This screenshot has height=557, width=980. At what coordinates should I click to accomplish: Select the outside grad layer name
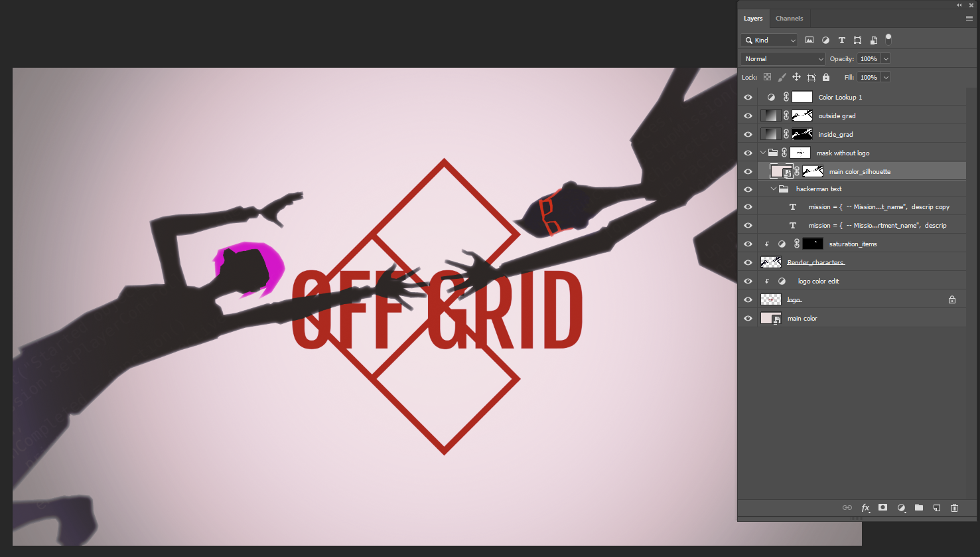(x=837, y=116)
